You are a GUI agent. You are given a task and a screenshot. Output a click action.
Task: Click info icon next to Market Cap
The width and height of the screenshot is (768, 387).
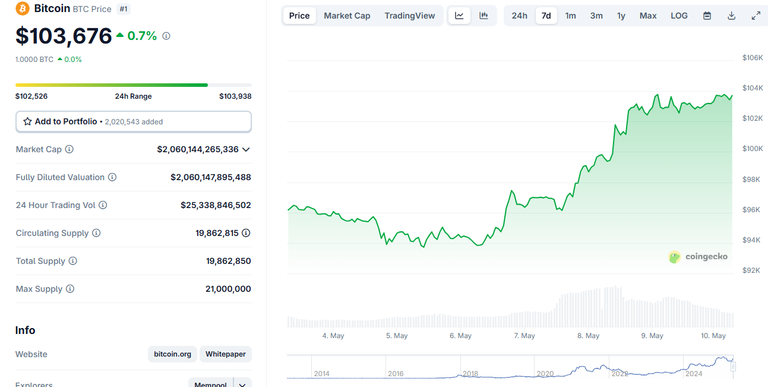click(x=70, y=149)
